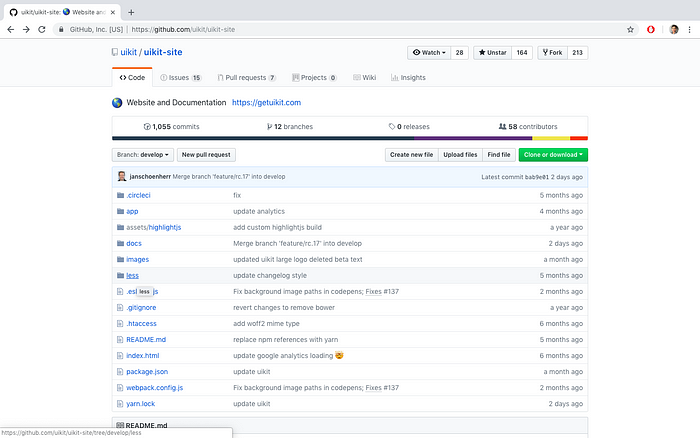Open the getuikit.com website link
This screenshot has height=438, width=700.
tap(267, 102)
